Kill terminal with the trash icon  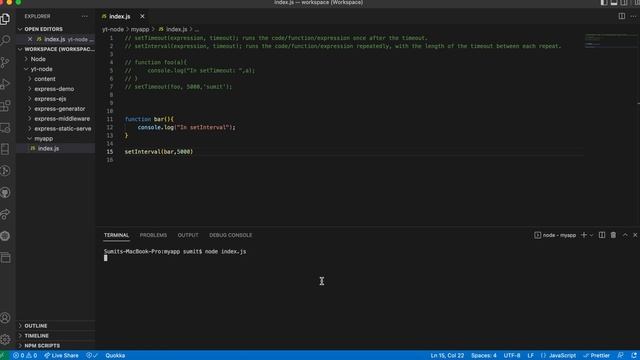pos(613,235)
